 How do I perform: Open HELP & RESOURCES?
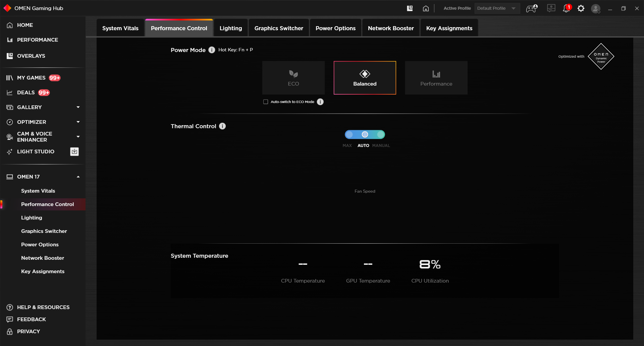43,307
